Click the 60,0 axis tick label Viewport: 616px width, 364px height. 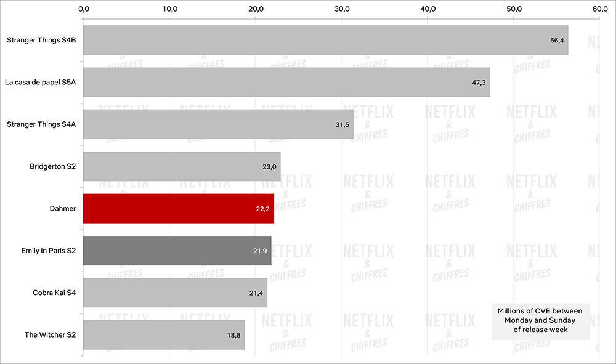[x=600, y=9]
